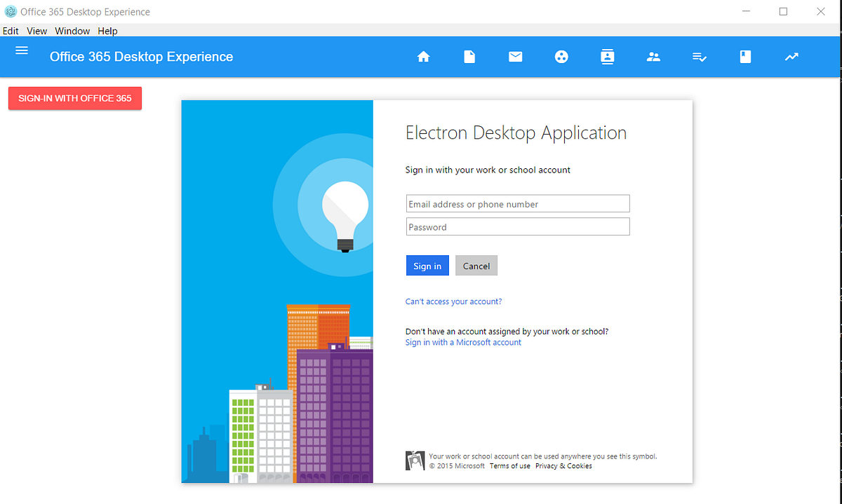This screenshot has width=842, height=504.
Task: Click the SIGN-IN WITH OFFICE 365 button
Action: click(x=74, y=98)
